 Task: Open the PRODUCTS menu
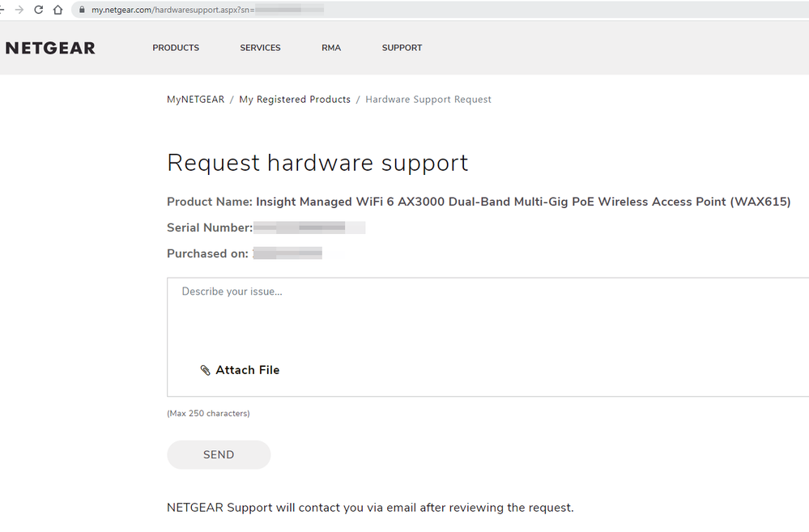pos(176,48)
